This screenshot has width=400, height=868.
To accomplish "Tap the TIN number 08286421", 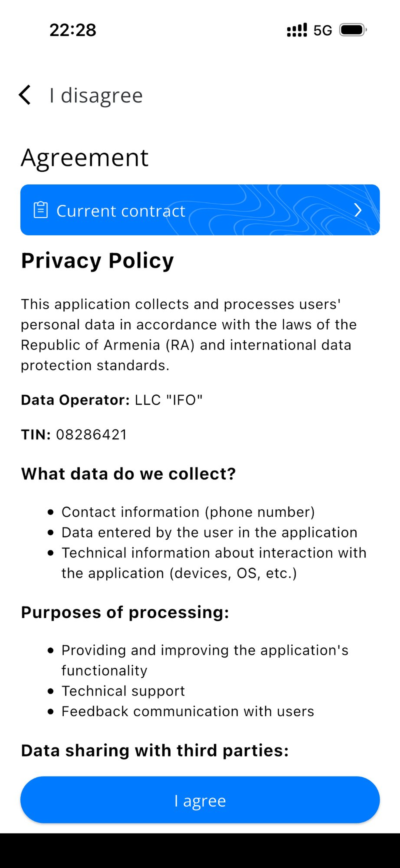I will (x=91, y=435).
